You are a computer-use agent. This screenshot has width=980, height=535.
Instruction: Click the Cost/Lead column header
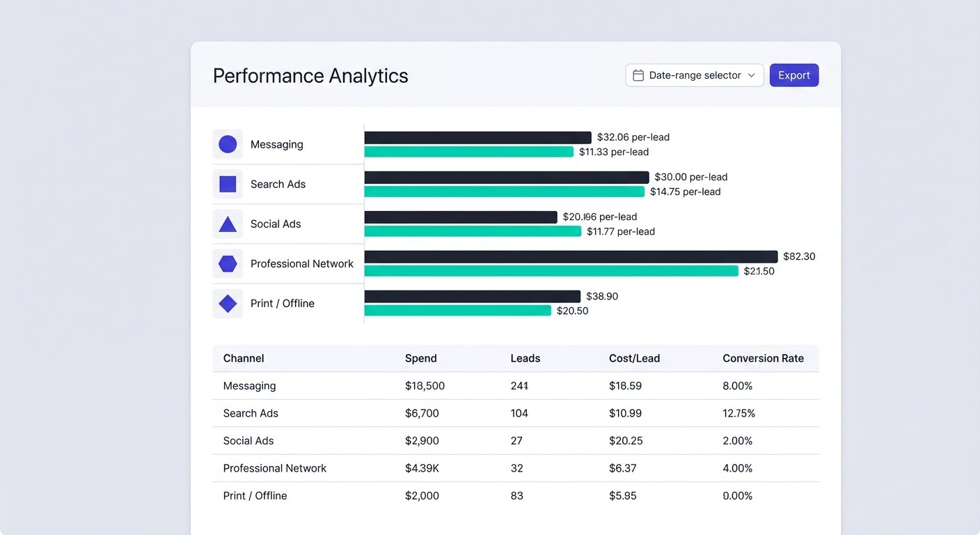(x=634, y=358)
